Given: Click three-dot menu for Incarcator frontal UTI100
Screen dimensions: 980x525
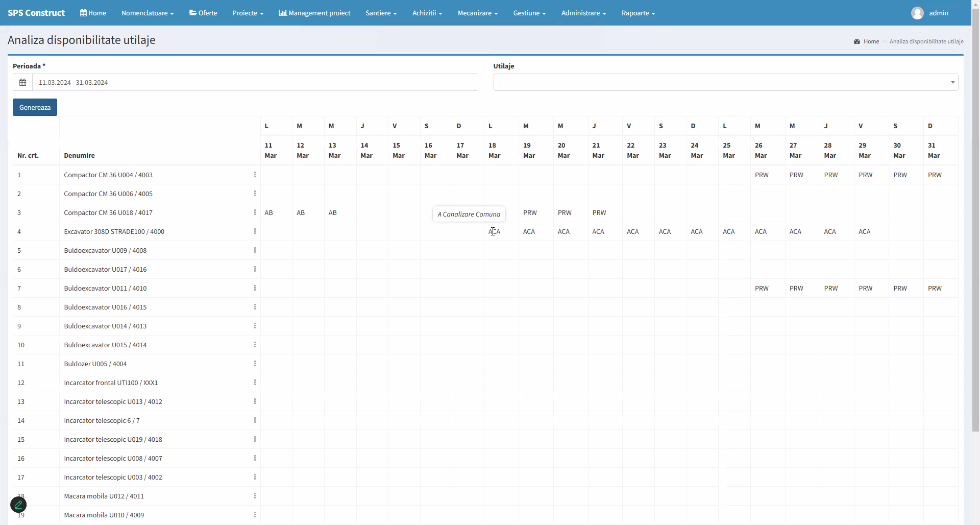Looking at the screenshot, I should pos(255,383).
